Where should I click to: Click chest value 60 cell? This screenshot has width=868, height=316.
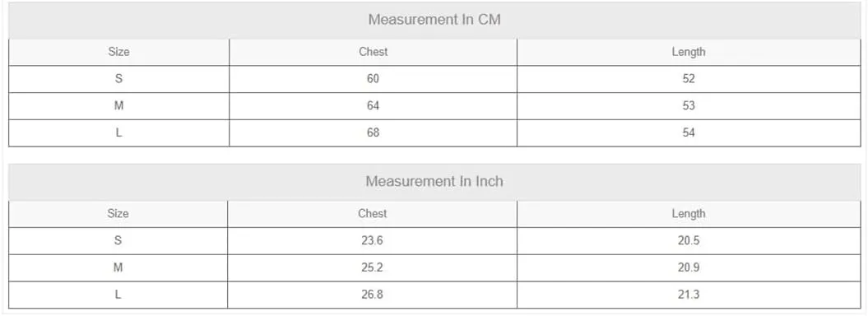tap(373, 79)
